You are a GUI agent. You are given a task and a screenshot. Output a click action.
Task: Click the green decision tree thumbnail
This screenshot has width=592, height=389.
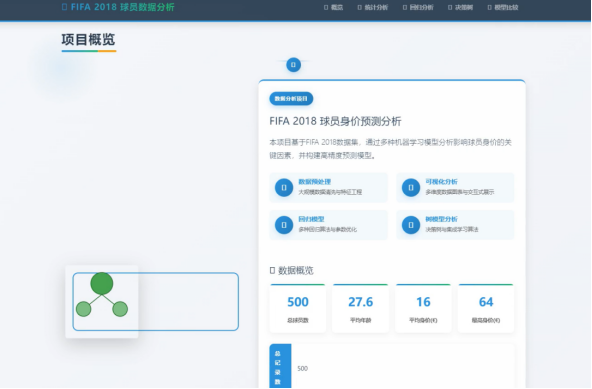point(102,302)
